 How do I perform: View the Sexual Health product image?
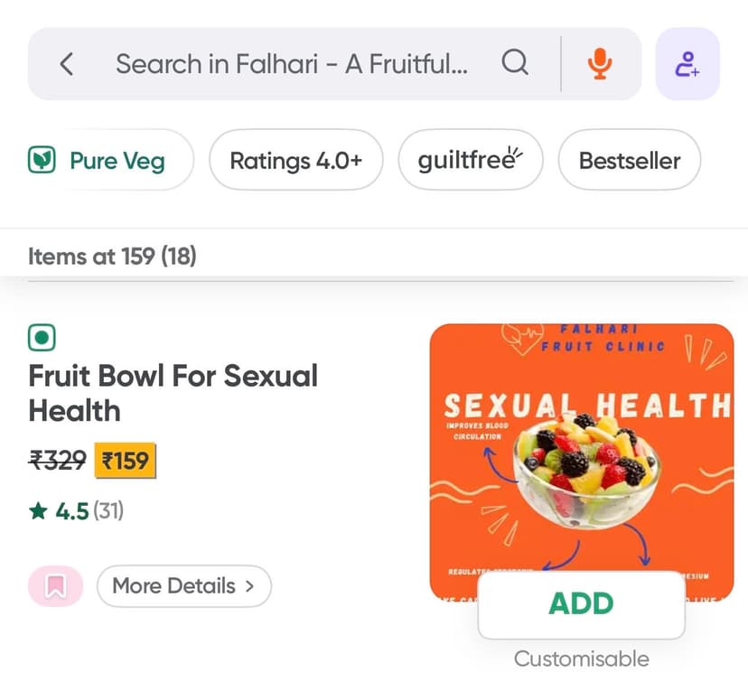pos(581,452)
